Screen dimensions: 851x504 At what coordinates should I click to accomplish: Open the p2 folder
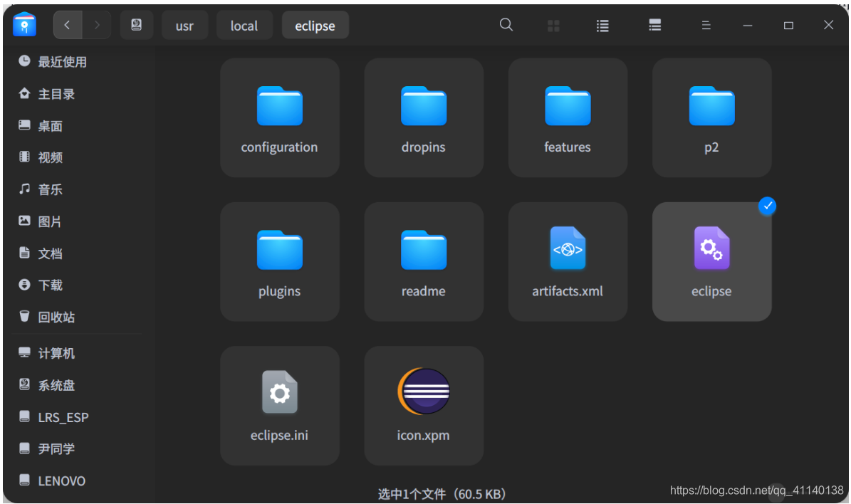coord(711,117)
